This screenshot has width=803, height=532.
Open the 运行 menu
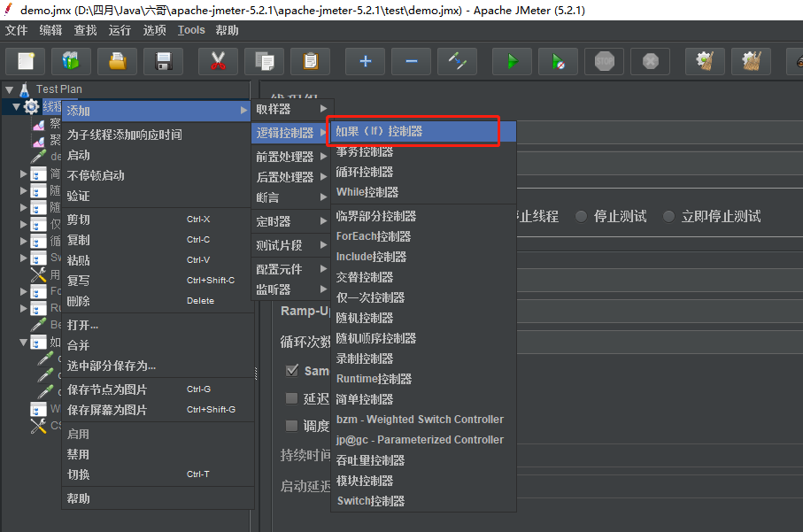click(x=120, y=30)
